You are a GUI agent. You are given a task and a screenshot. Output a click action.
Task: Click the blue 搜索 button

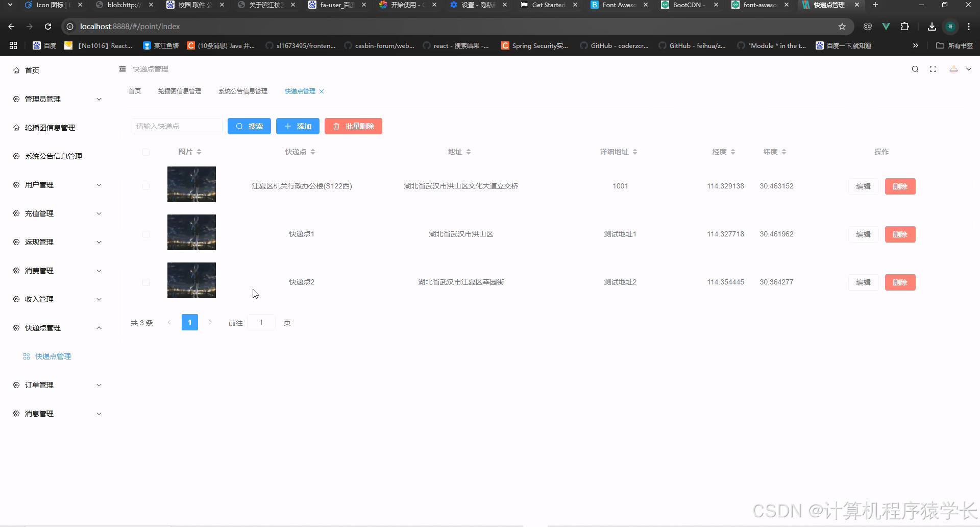coord(249,126)
